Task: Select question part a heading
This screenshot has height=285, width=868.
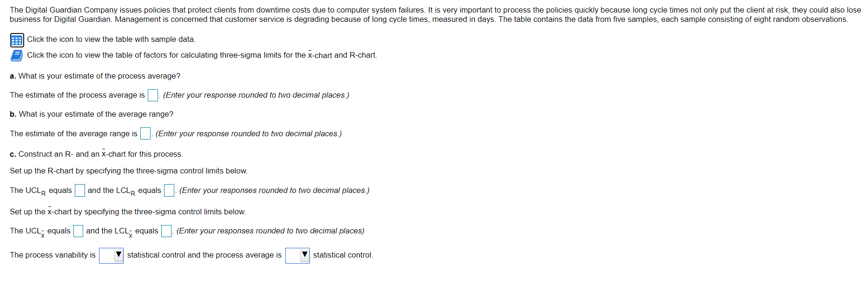Action: point(95,76)
